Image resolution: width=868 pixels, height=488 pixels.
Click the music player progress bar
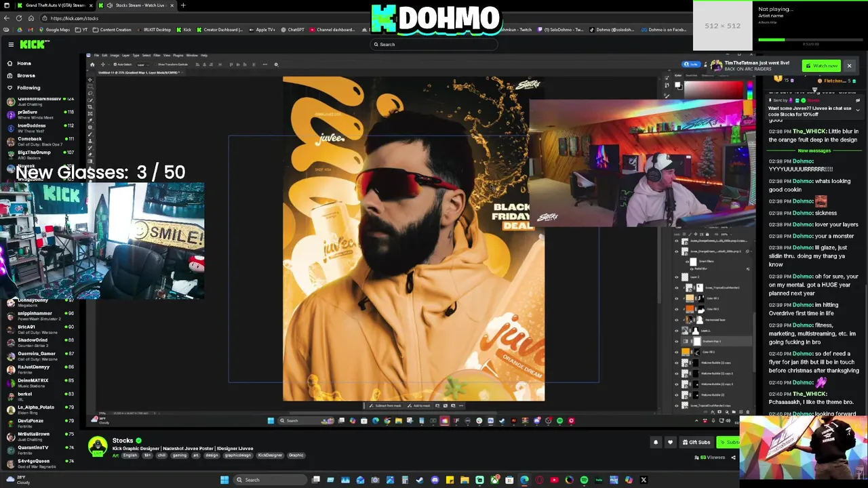pos(811,39)
